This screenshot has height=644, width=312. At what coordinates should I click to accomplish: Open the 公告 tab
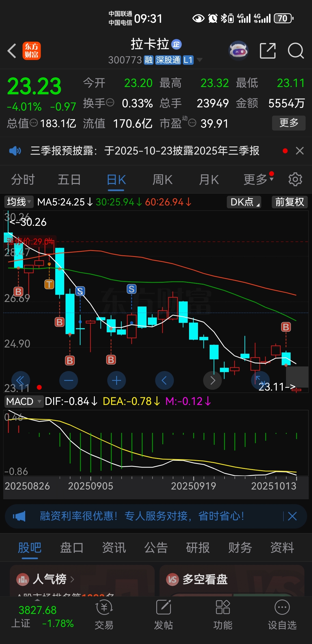156,548
